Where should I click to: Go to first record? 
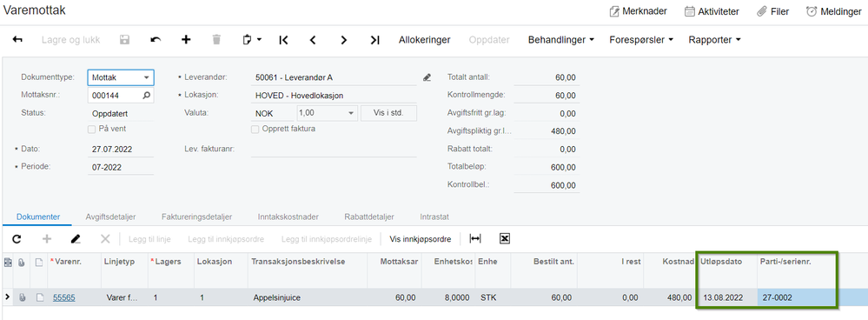point(283,40)
